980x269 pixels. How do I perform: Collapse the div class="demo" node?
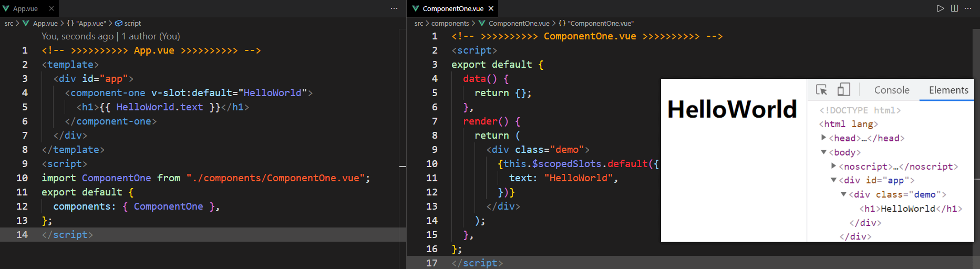844,194
